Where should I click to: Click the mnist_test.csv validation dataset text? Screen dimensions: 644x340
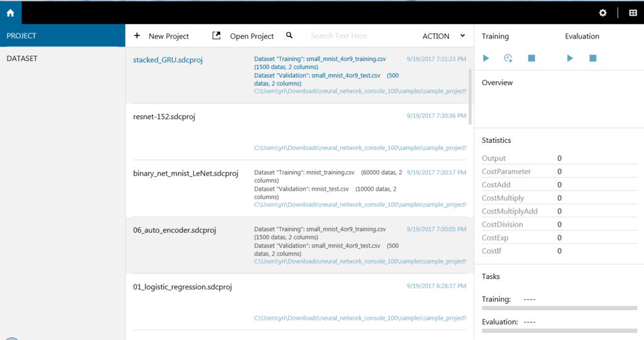tap(325, 193)
